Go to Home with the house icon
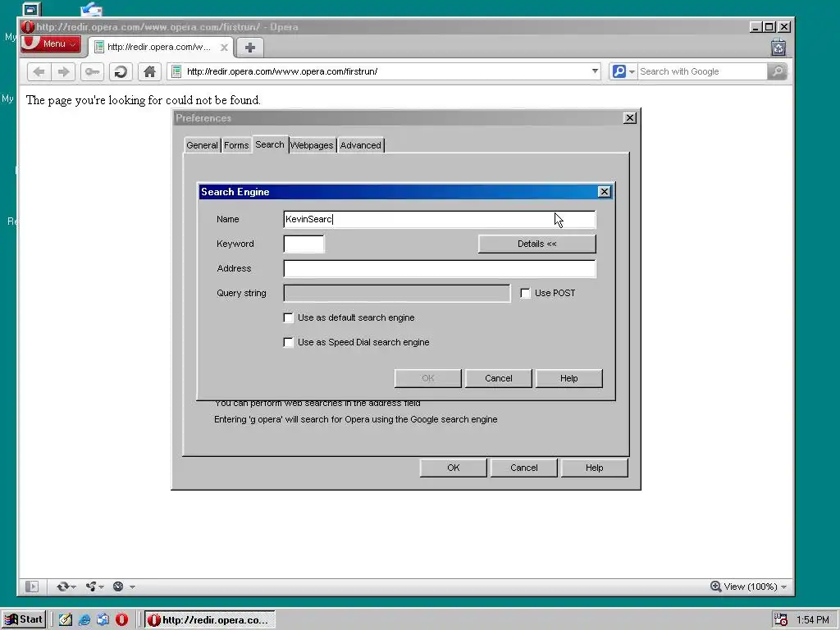Screen dimensions: 840x630 (149, 72)
